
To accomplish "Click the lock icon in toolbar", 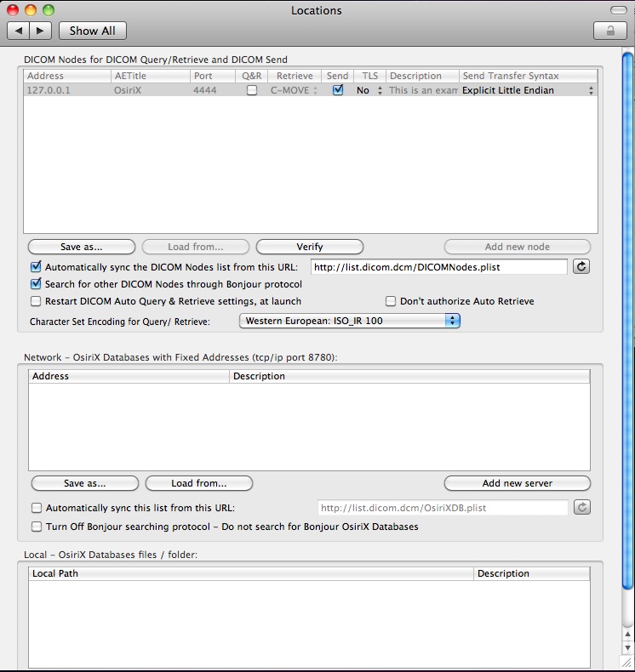I will [x=609, y=31].
